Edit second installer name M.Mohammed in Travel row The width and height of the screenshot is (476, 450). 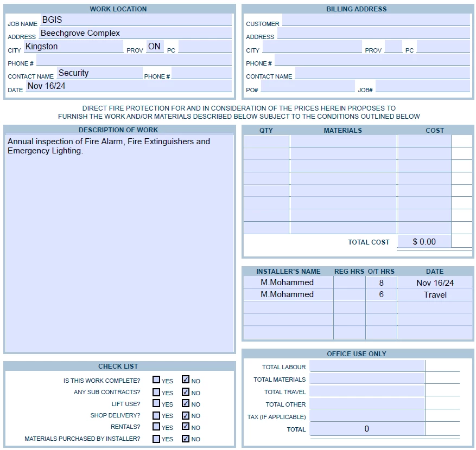pyautogui.click(x=288, y=294)
